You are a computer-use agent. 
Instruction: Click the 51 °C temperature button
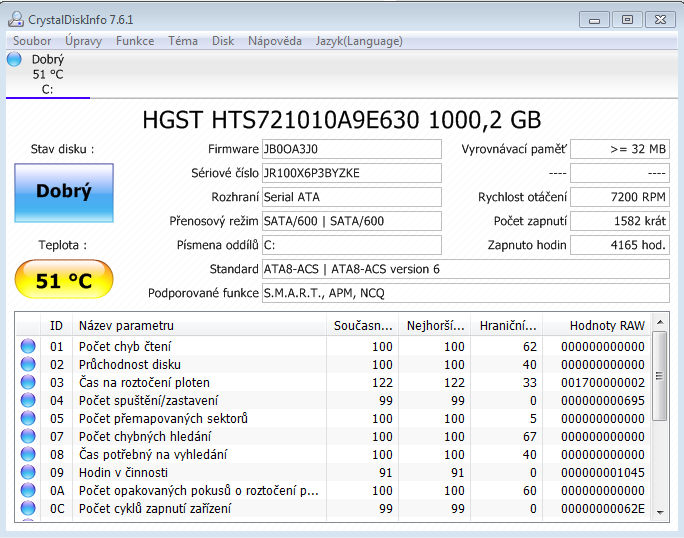pyautogui.click(x=64, y=280)
